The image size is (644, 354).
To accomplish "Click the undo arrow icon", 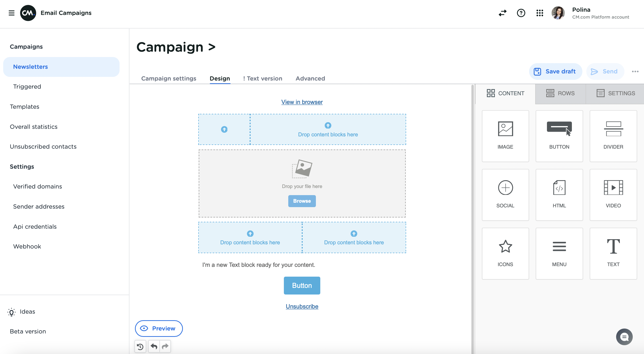I will (x=154, y=346).
